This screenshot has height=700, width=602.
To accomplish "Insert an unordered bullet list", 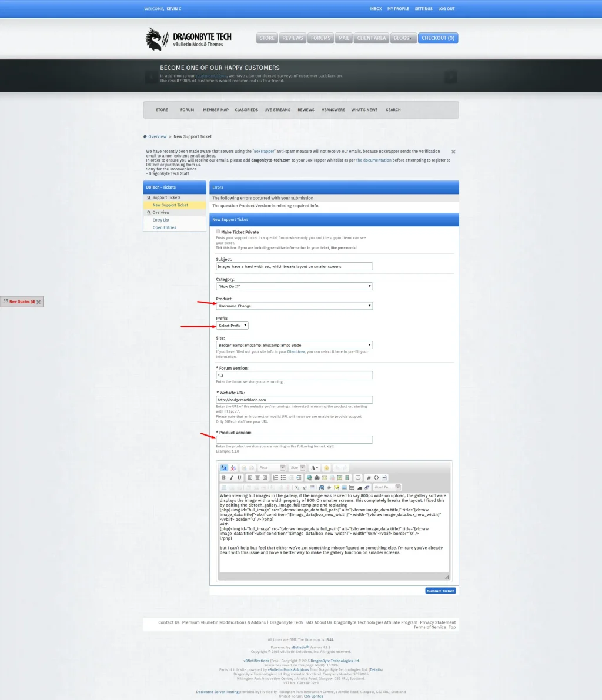I will point(283,478).
